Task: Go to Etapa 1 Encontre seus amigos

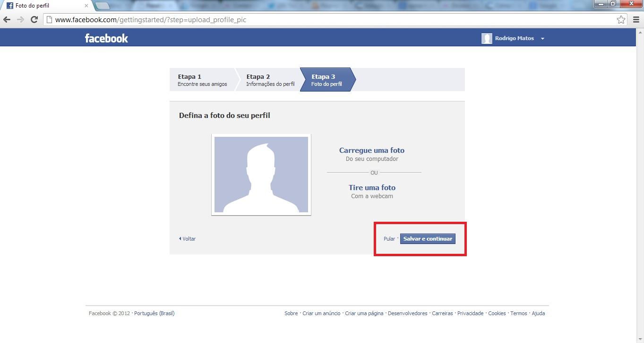Action: (x=202, y=80)
